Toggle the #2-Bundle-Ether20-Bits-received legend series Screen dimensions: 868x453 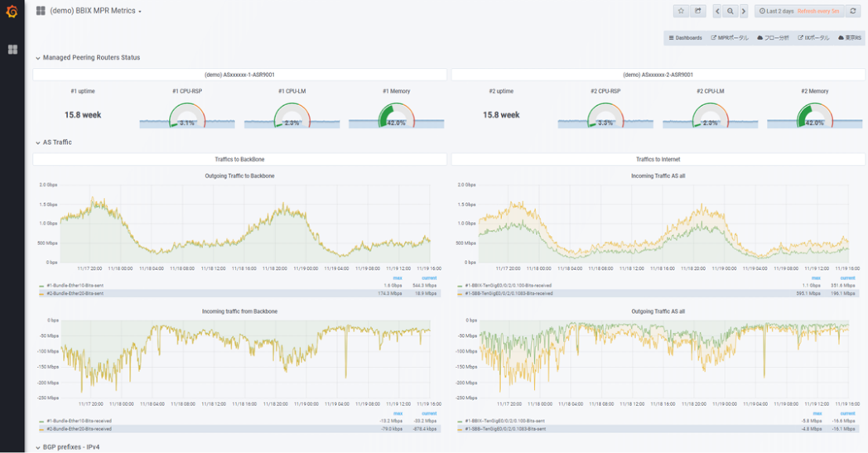pos(79,429)
